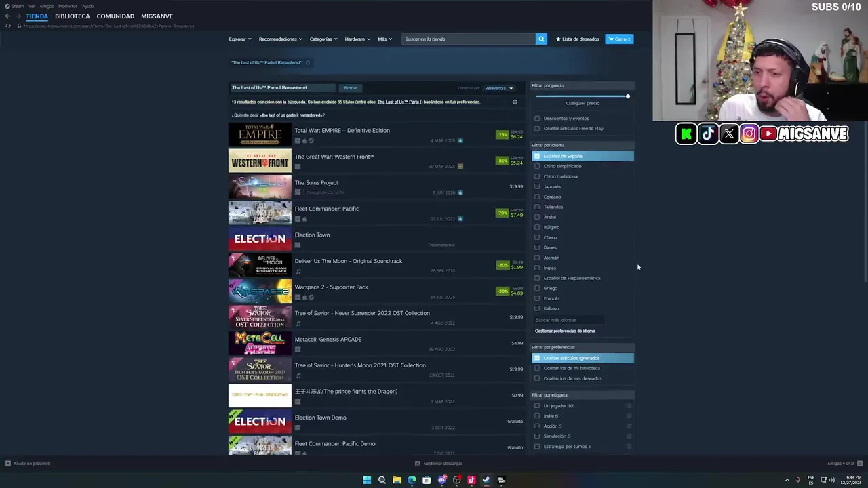This screenshot has height=488, width=868.
Task: Click the price filter slider handle
Action: coord(628,96)
